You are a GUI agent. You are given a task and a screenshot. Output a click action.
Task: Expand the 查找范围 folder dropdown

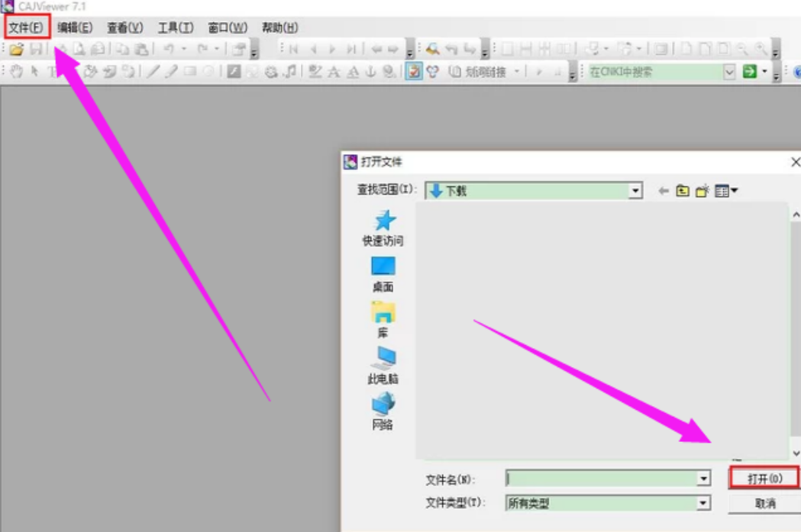[x=635, y=192]
